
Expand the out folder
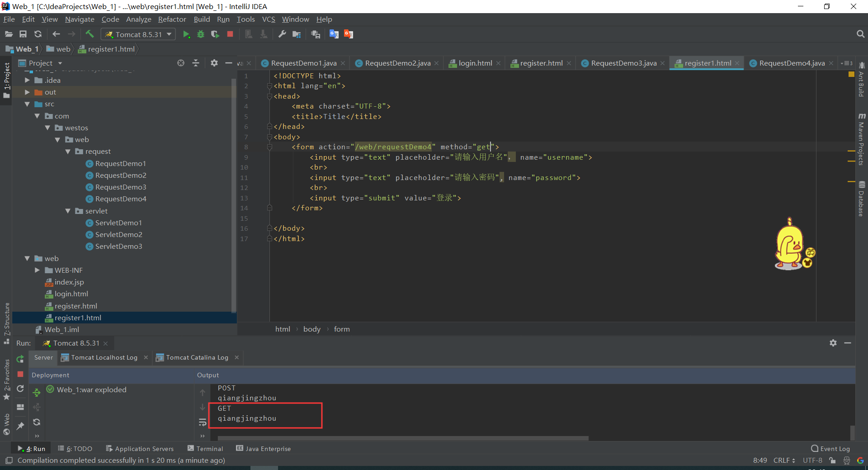(27, 92)
